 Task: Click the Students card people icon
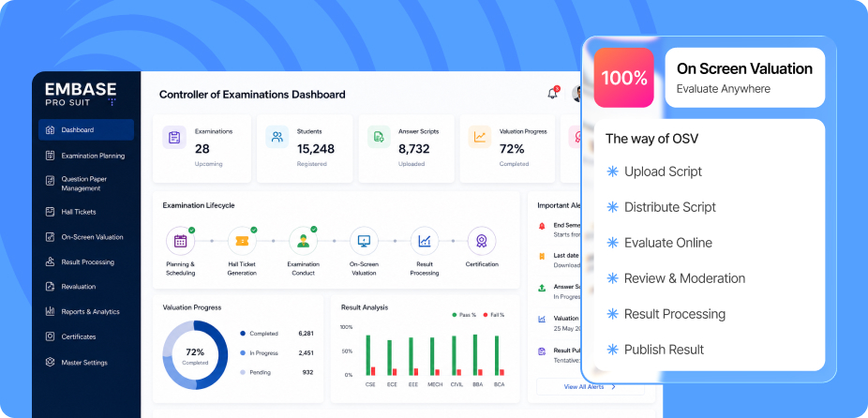click(x=277, y=137)
